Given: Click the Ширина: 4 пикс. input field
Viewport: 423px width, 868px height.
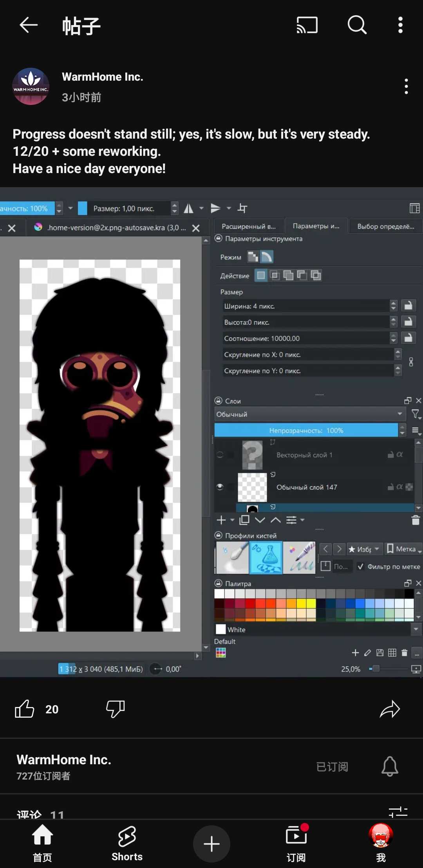Looking at the screenshot, I should coord(306,306).
